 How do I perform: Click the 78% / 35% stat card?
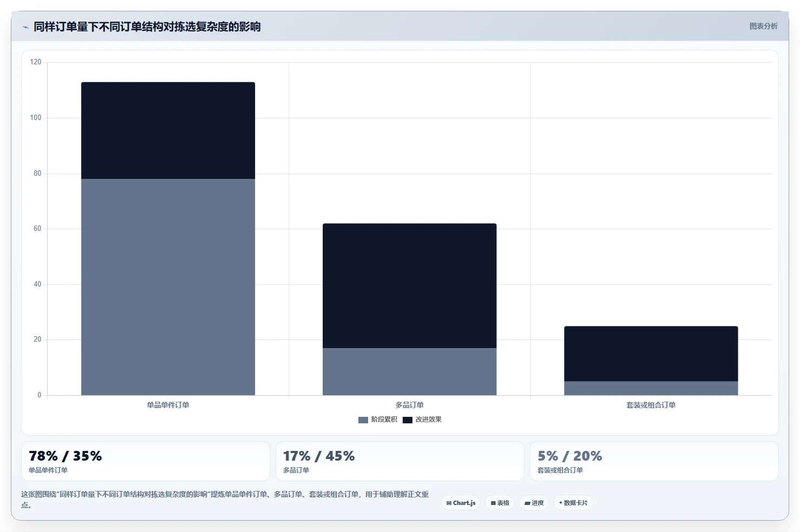click(x=145, y=461)
